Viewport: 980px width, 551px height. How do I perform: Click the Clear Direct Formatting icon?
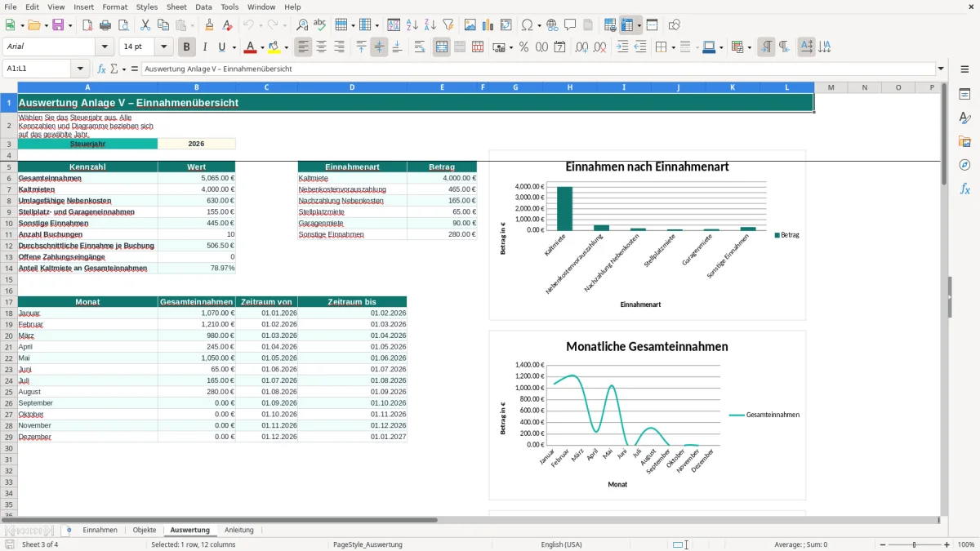coord(228,25)
